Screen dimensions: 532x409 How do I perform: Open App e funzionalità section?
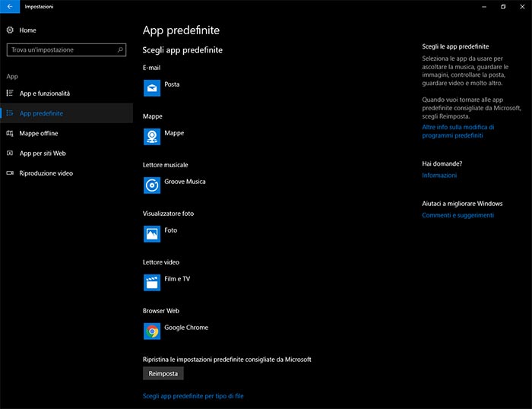pos(44,94)
